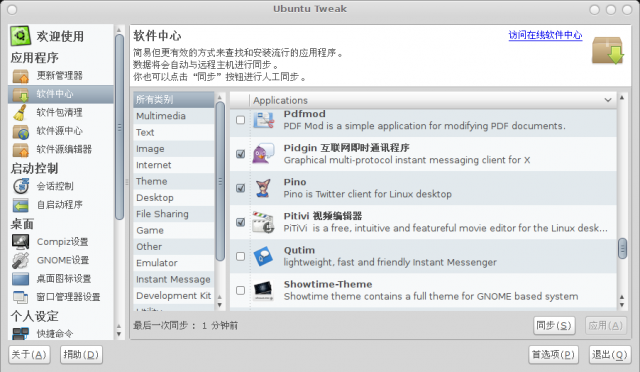Open 软件源编辑器 icon in sidebar
This screenshot has width=640, height=372.
[20, 149]
